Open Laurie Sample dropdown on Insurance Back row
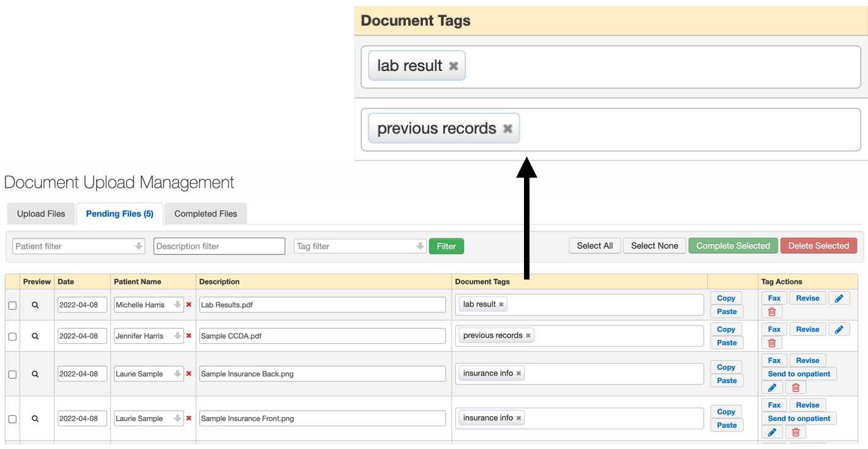 coord(149,374)
